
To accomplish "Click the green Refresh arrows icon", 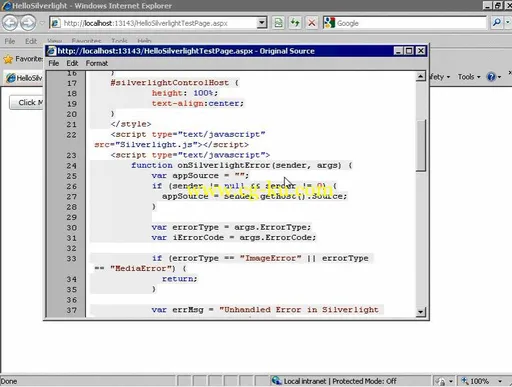I will coord(295,23).
